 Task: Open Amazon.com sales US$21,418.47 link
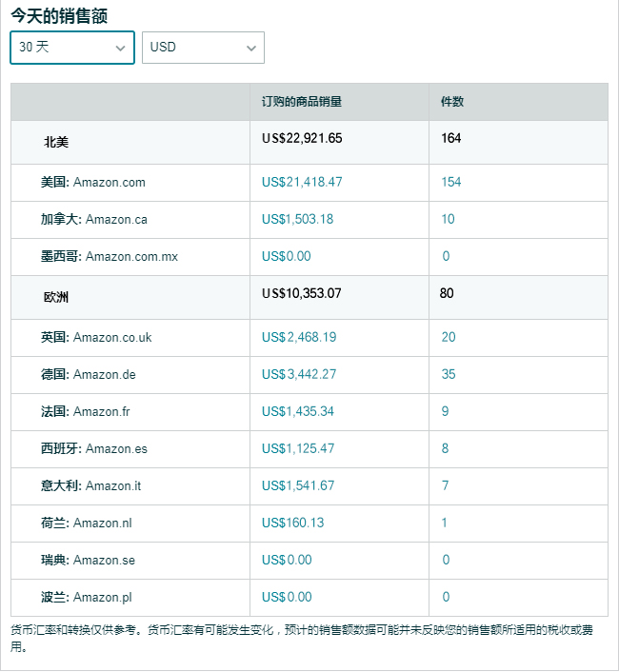302,182
